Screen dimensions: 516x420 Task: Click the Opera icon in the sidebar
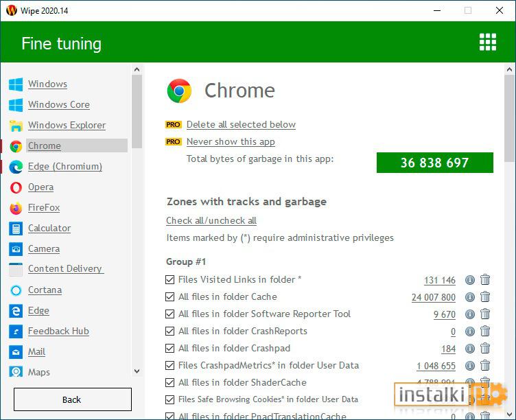(16, 187)
